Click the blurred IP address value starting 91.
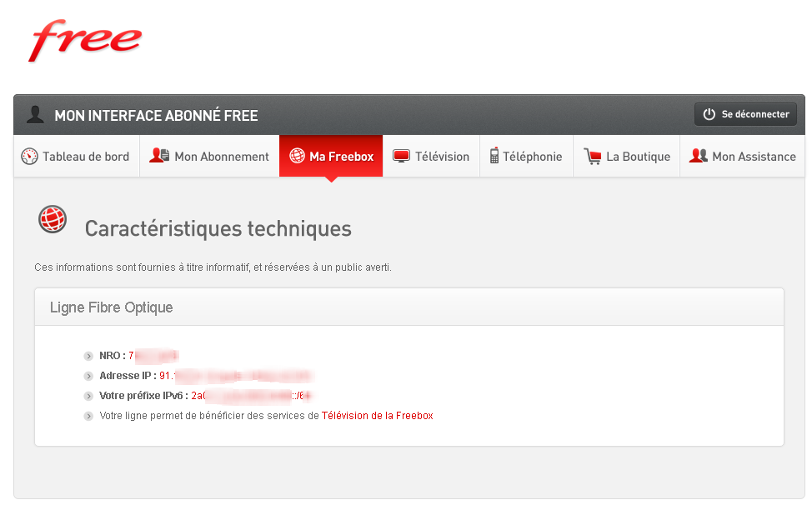 point(236,376)
